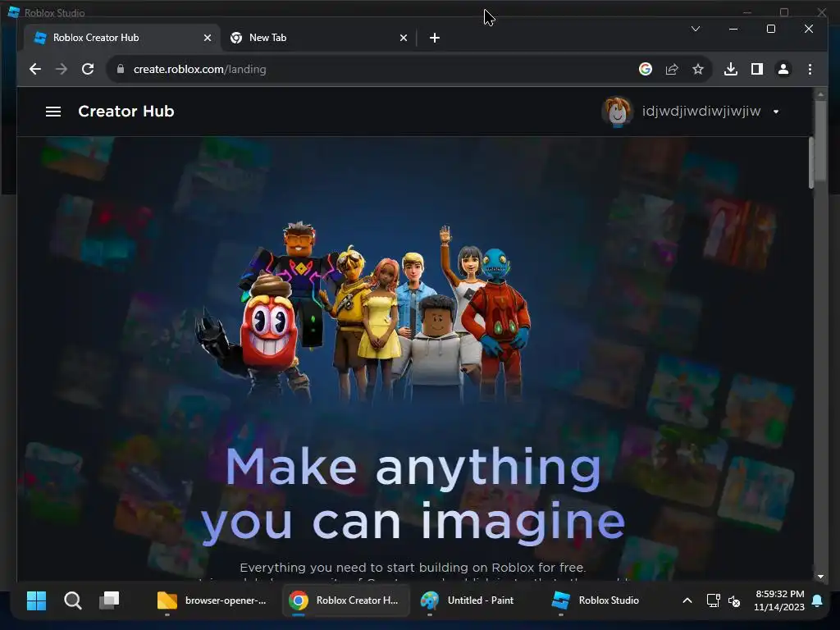This screenshot has width=840, height=630.
Task: Open Chrome profile icon
Action: point(783,69)
